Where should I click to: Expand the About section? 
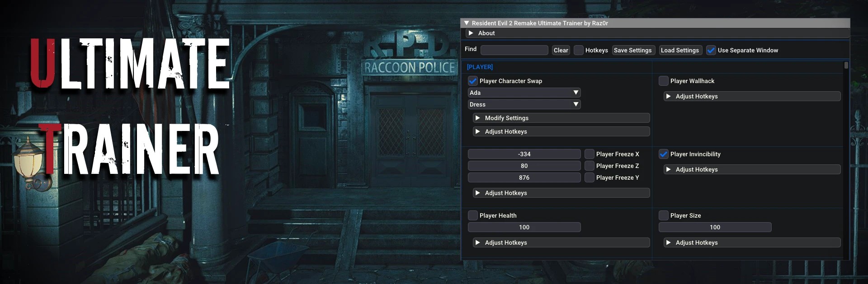click(658, 33)
